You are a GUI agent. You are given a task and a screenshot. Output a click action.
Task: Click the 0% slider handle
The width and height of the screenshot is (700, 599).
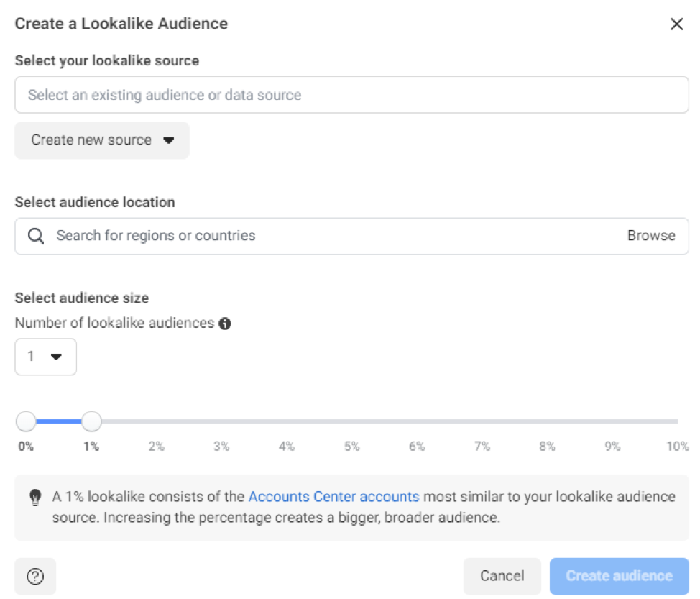click(x=26, y=421)
